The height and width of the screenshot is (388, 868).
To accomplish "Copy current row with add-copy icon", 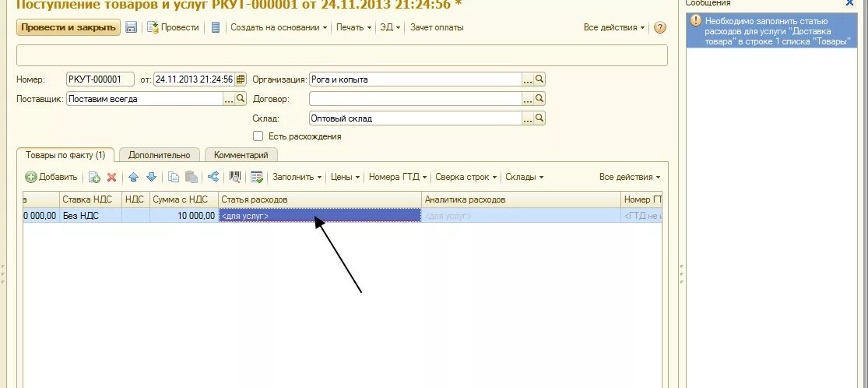I will 95,177.
